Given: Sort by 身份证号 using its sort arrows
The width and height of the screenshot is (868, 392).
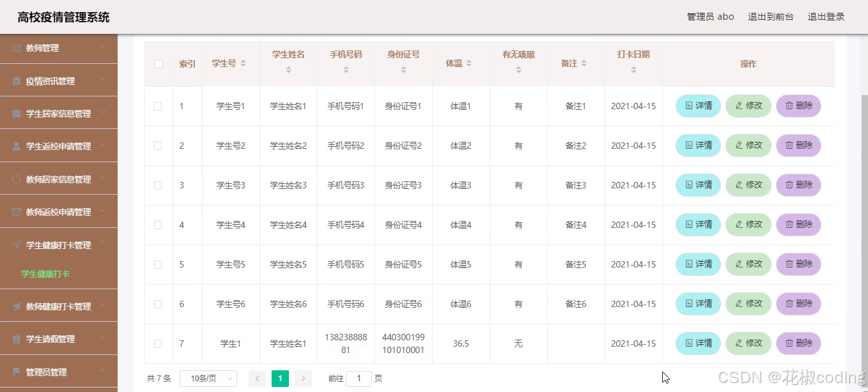Looking at the screenshot, I should [x=403, y=70].
